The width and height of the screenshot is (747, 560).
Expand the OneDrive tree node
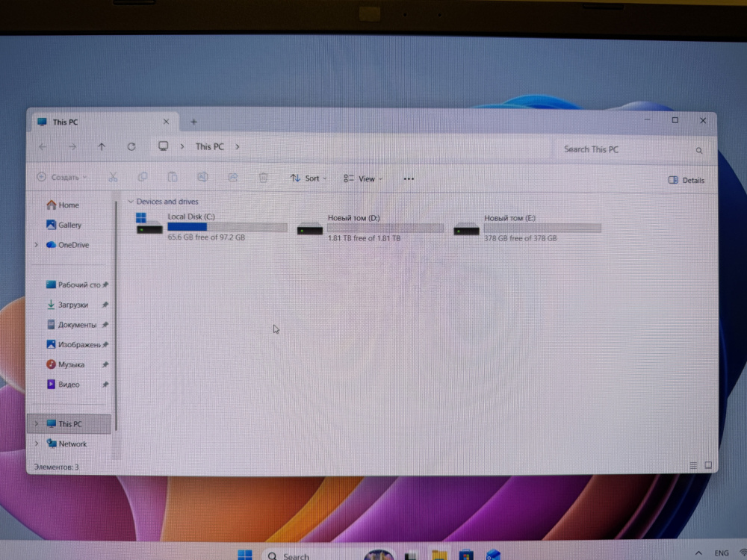click(36, 245)
